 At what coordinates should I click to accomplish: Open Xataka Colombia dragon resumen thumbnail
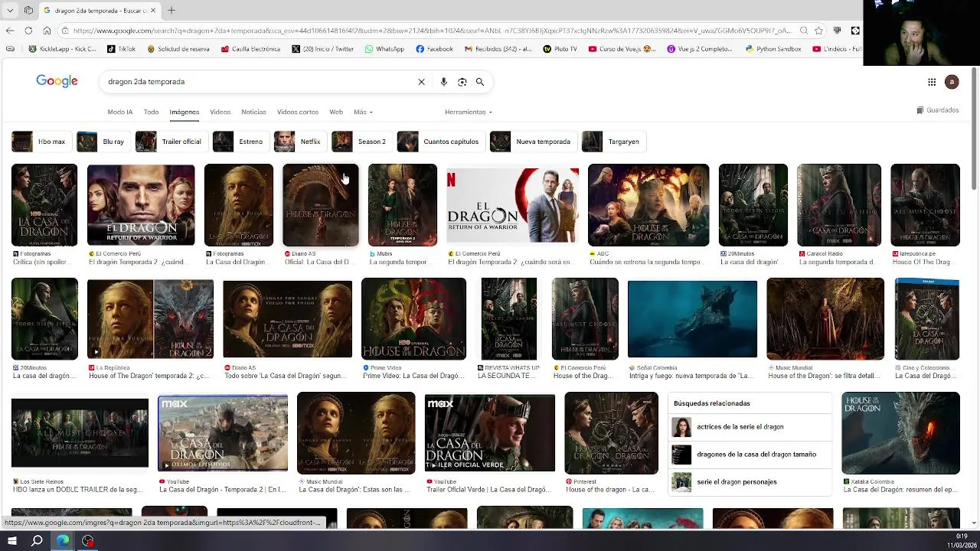click(900, 433)
